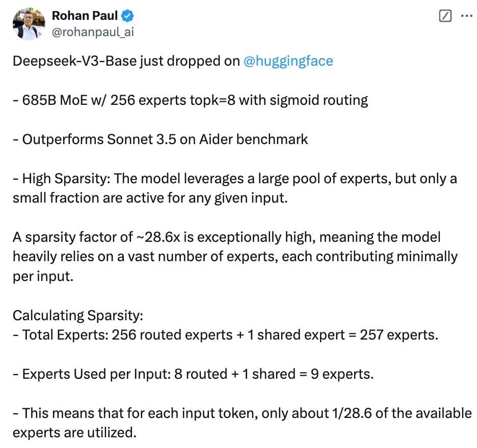Click the '257 experts' result text
Image resolution: width=477 pixels, height=448 pixels.
[x=399, y=335]
